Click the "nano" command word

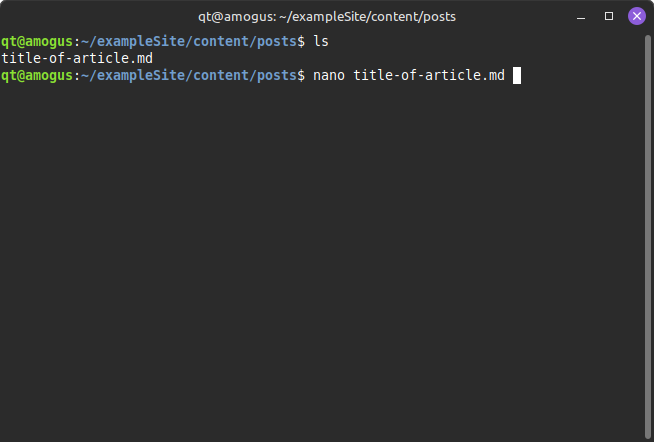pyautogui.click(x=328, y=75)
